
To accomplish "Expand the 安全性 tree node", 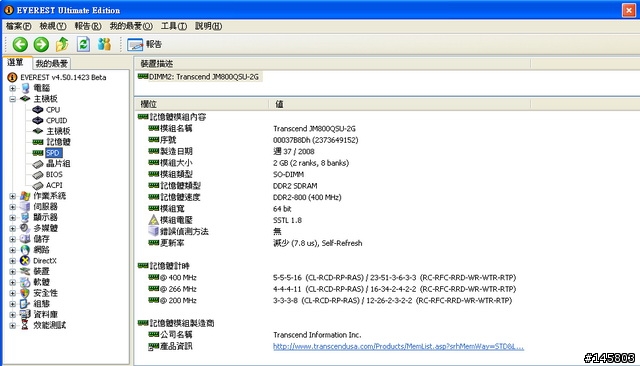I will pos(13,293).
